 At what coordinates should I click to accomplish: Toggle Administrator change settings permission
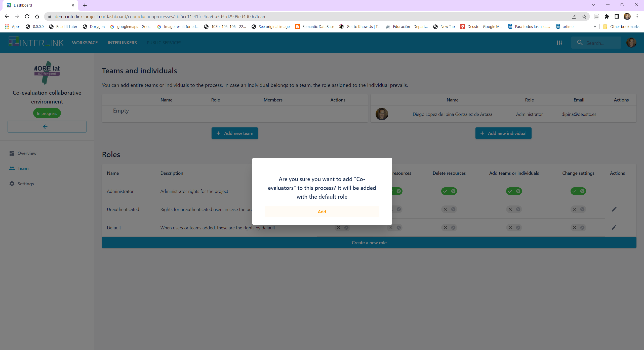point(578,191)
